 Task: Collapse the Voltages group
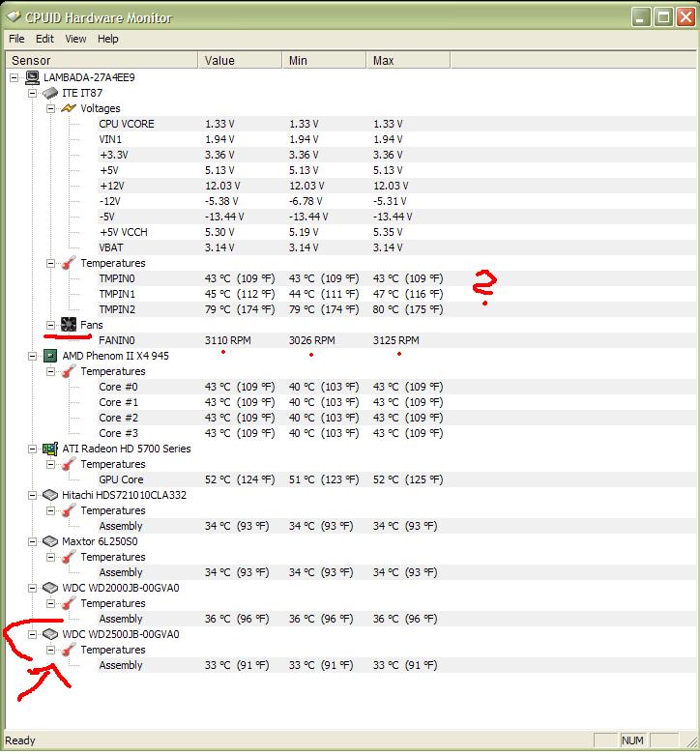point(50,108)
